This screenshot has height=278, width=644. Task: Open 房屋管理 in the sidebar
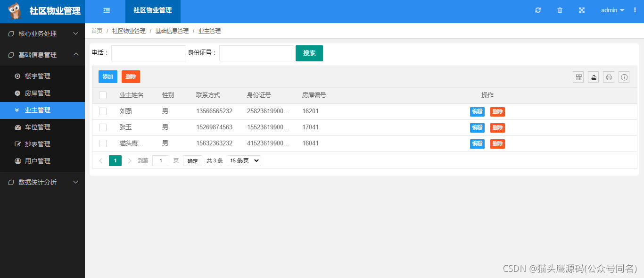(42, 93)
